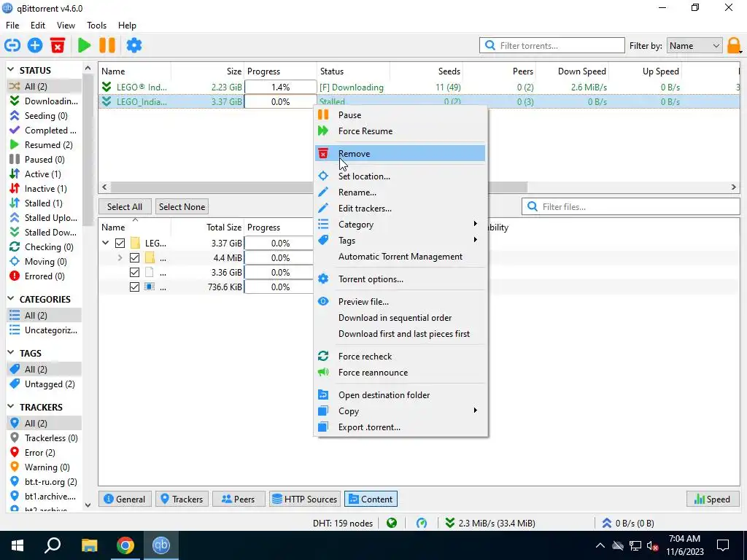
Task: Click the red trash icon beside Remove
Action: [x=323, y=153]
